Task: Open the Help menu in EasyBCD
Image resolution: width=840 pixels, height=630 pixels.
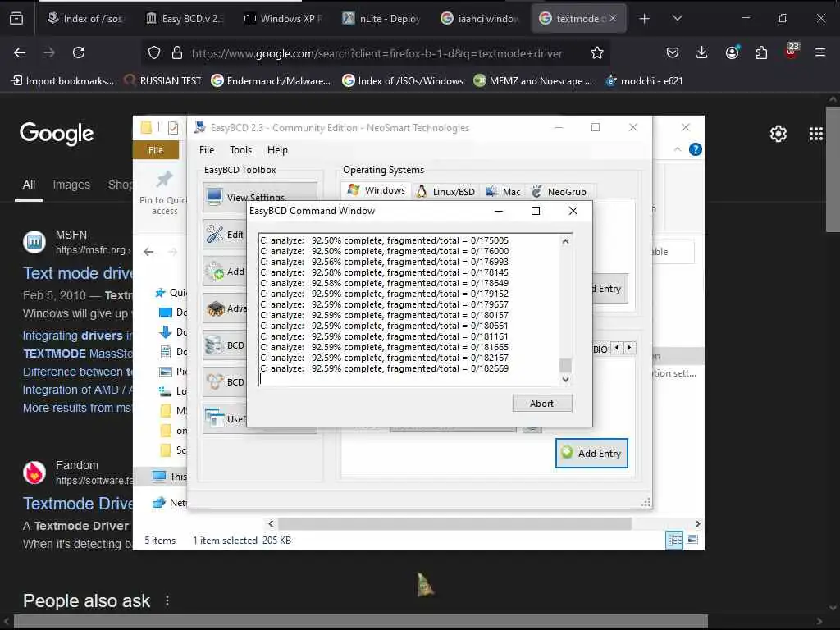Action: pyautogui.click(x=277, y=150)
